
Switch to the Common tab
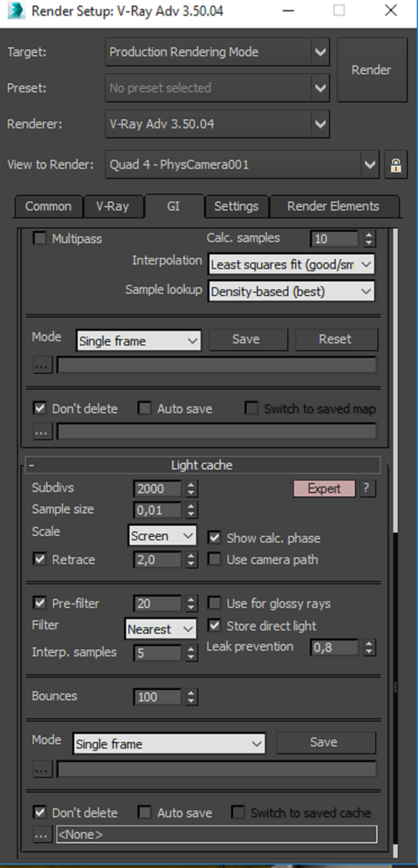pos(48,206)
